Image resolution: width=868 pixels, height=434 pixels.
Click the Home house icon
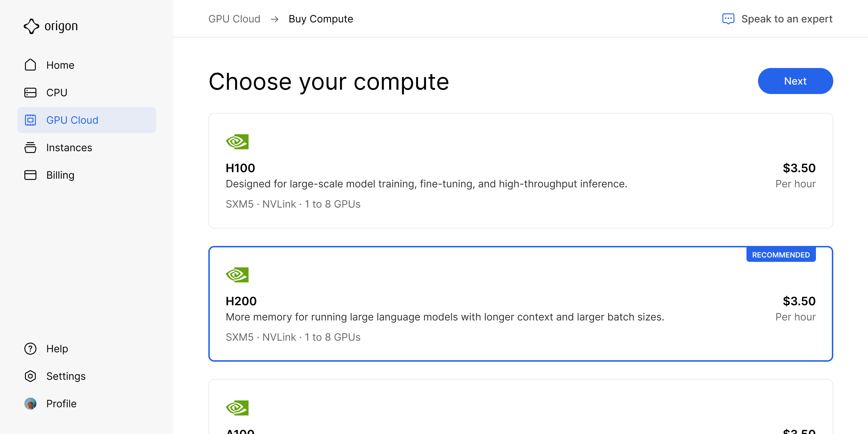(x=30, y=65)
